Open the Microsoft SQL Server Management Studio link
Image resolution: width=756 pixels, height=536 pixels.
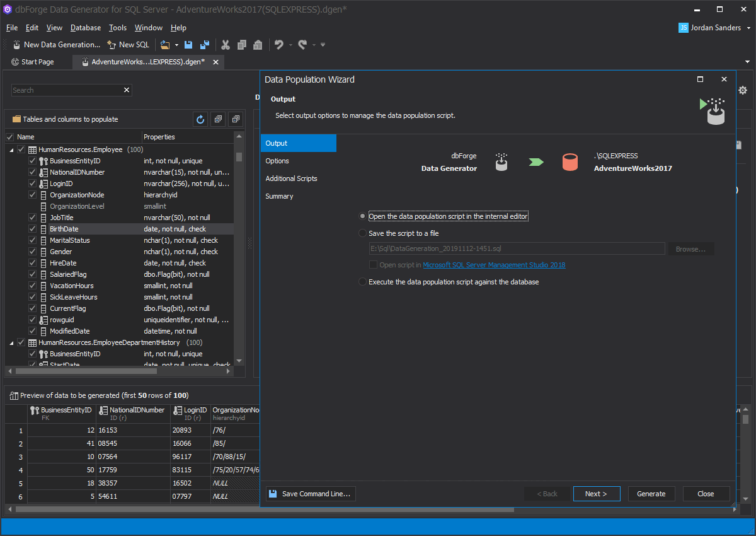point(494,265)
